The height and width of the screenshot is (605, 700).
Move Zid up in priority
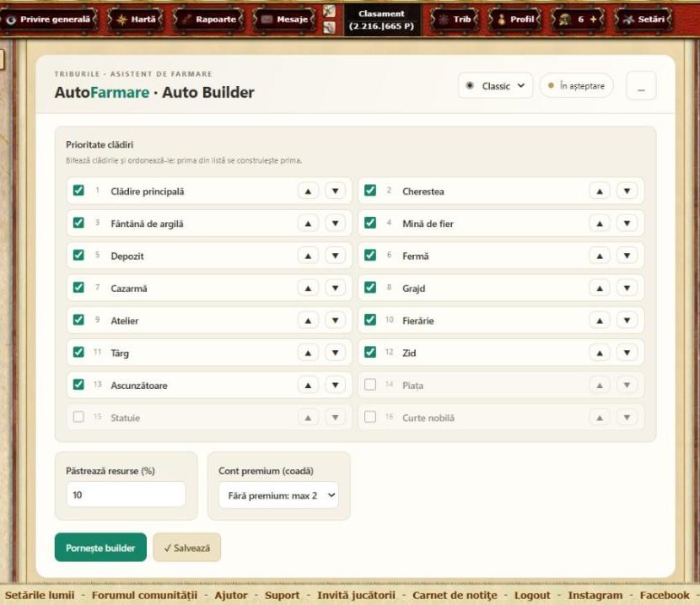pyautogui.click(x=600, y=353)
